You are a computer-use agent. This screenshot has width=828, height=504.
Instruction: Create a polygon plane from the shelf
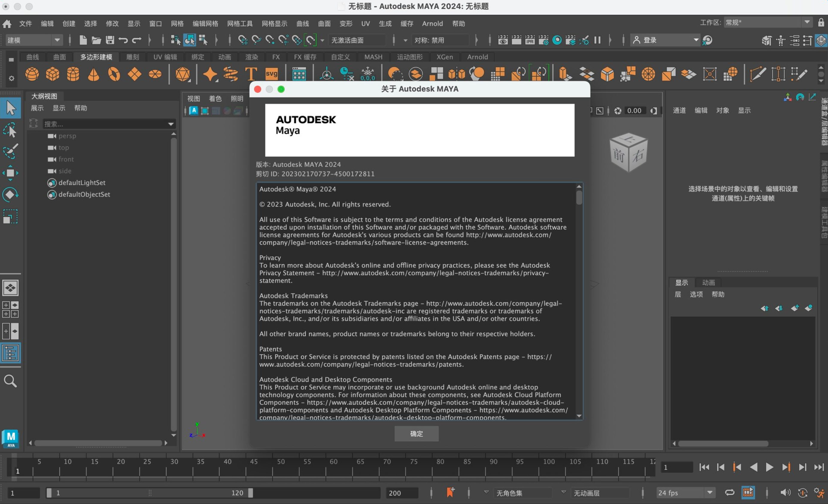coord(134,74)
